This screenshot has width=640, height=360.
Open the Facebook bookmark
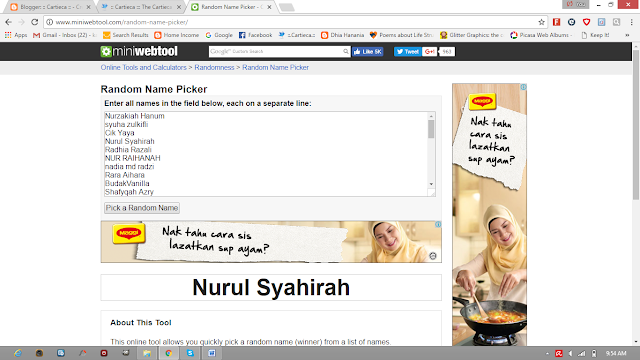pos(256,35)
